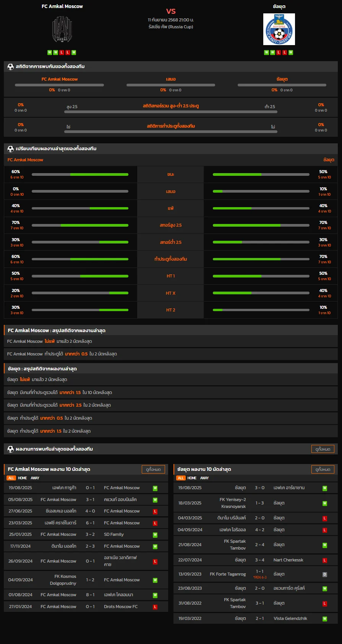Open ดูทั้งหมด in the head-to-head results header
The image size is (342, 644).
[323, 449]
